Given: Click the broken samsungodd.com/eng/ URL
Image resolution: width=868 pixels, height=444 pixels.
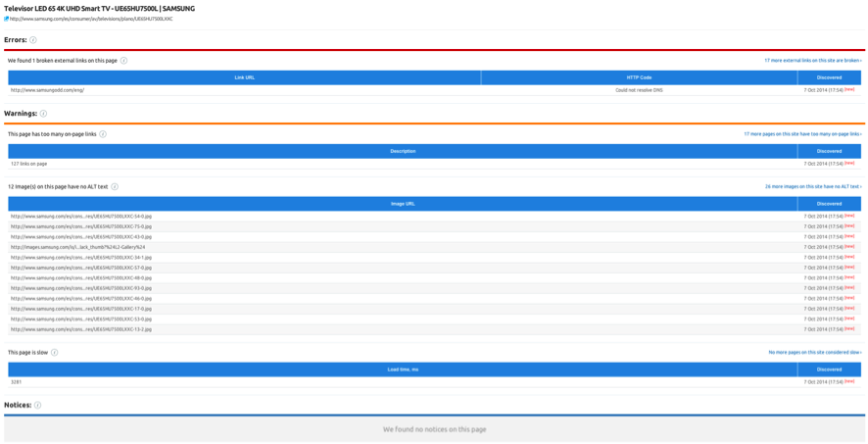Looking at the screenshot, I should point(47,90).
